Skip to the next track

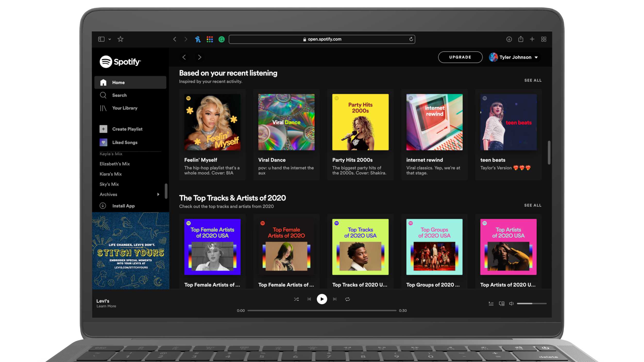[x=335, y=299]
